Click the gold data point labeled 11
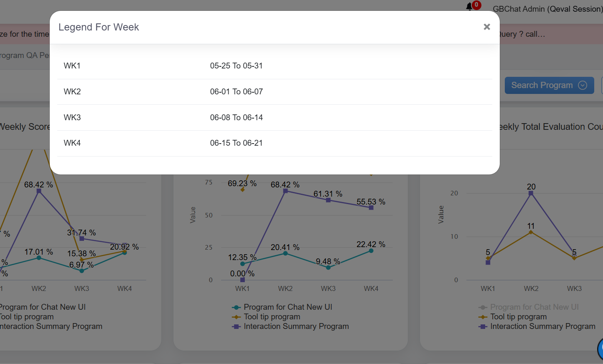The width and height of the screenshot is (603, 364). pos(531,232)
